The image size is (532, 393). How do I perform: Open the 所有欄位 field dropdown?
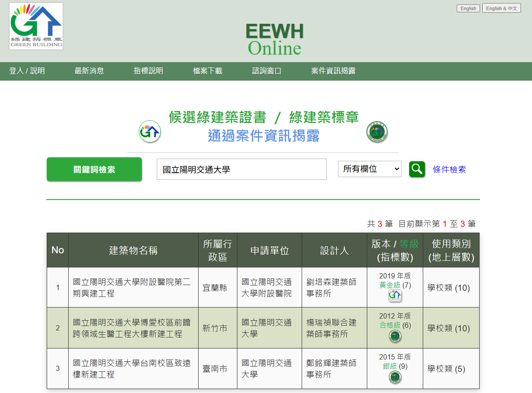click(x=369, y=169)
